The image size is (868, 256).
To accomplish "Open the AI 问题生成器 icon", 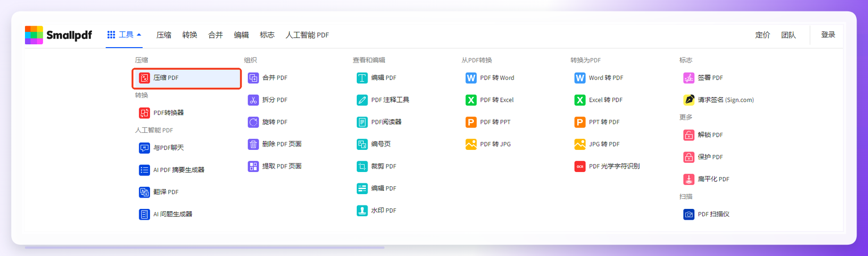I will click(144, 214).
